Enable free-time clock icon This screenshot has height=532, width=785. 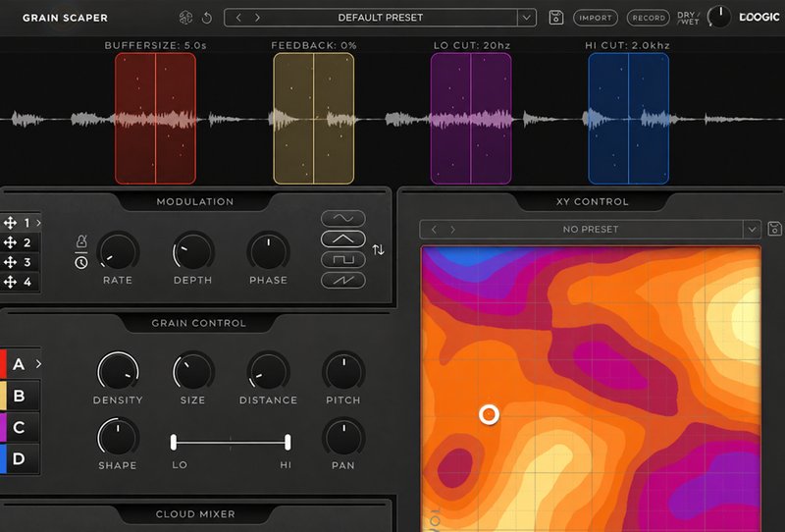(x=81, y=262)
